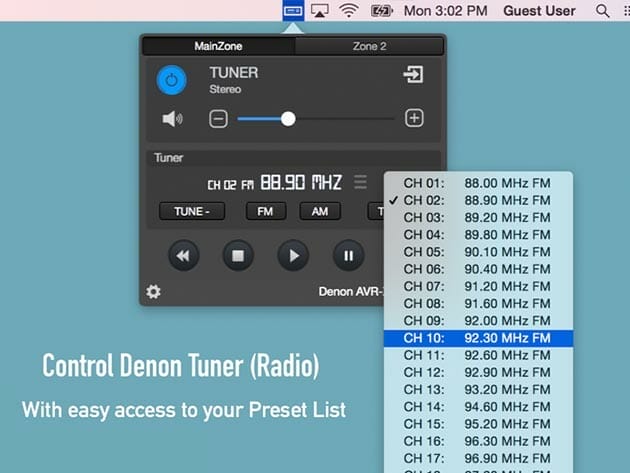Open settings via the gear icon

coord(154,292)
